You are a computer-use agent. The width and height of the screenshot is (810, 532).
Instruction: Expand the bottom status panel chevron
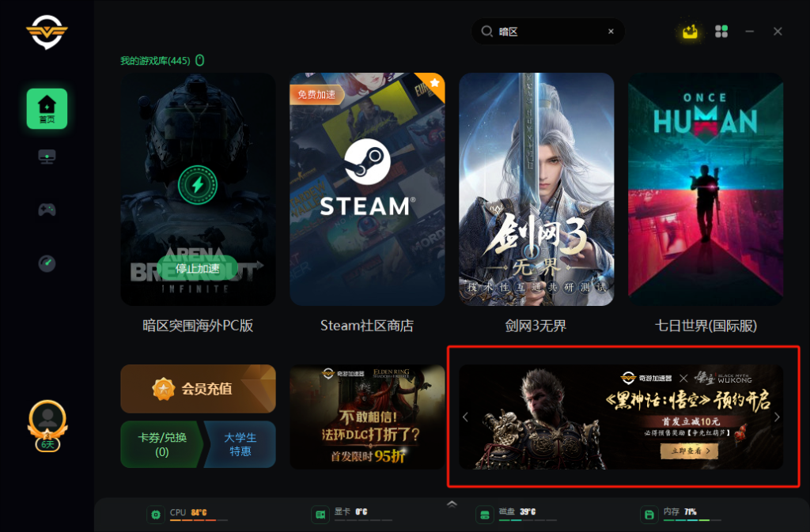tap(452, 504)
